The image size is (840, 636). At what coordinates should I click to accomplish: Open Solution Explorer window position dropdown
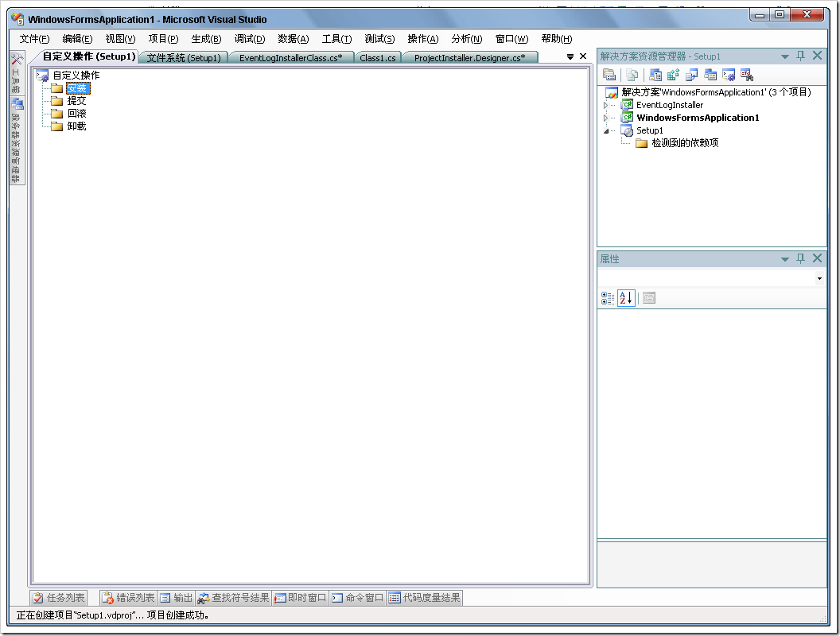click(785, 56)
